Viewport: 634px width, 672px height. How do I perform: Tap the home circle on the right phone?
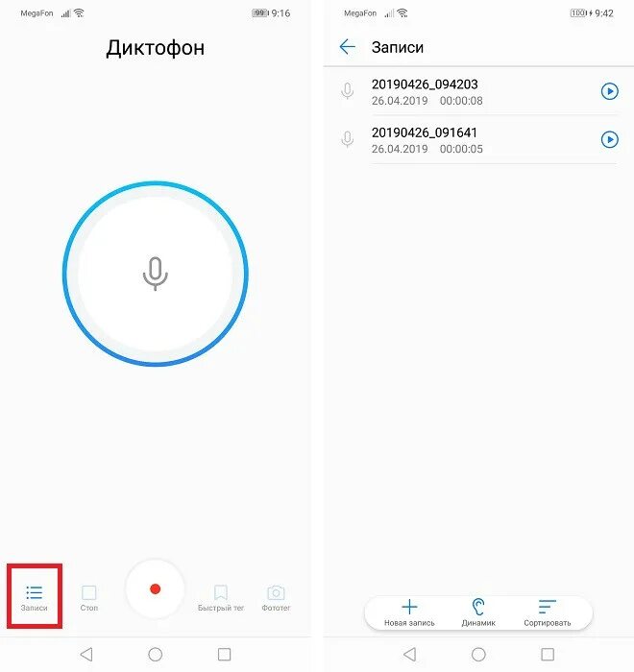[x=478, y=655]
